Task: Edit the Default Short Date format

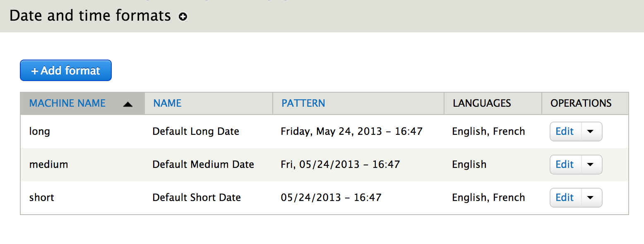Action: pos(565,197)
